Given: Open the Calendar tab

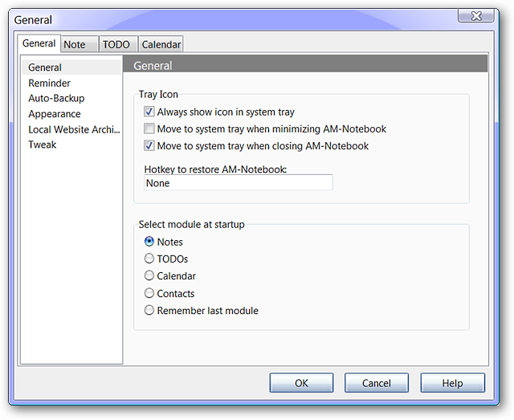Looking at the screenshot, I should (x=161, y=44).
